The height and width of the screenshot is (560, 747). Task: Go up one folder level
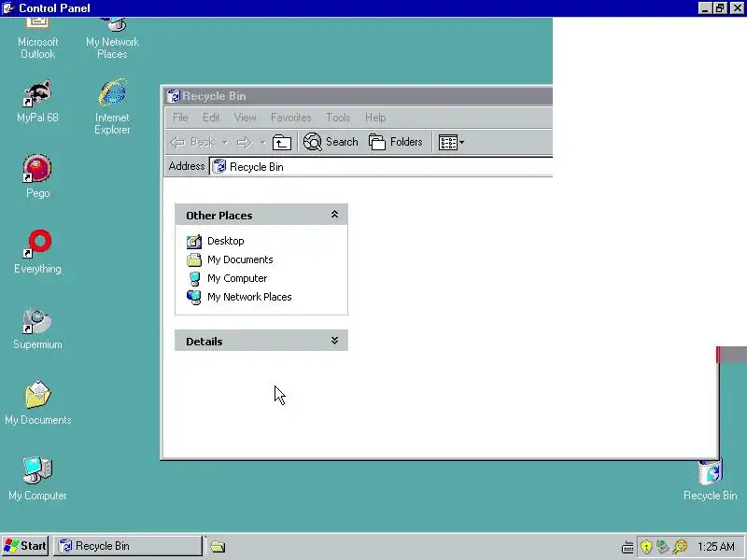(x=282, y=142)
